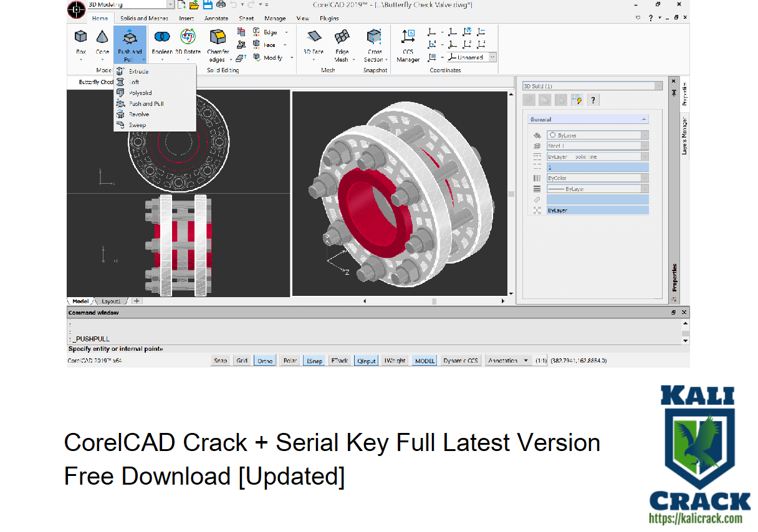
Task: Click the Cross Section snapshot tool
Action: click(374, 45)
